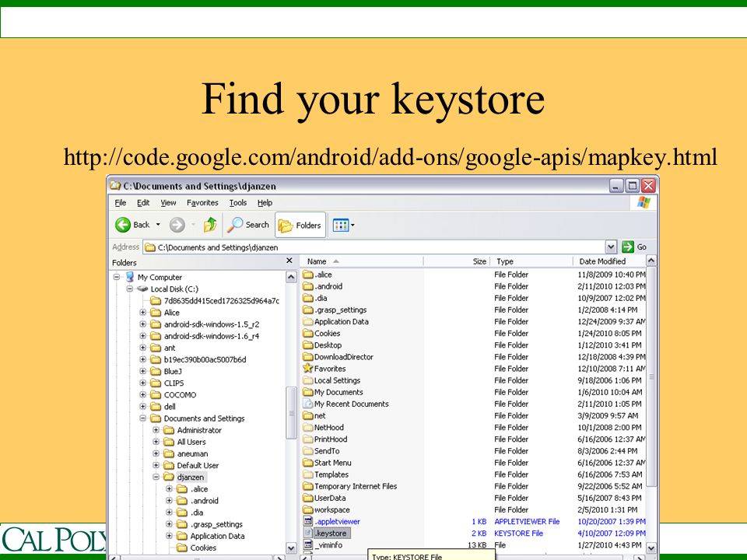The width and height of the screenshot is (747, 560).
Task: Select the Desktop folder icon in file list
Action: [308, 345]
